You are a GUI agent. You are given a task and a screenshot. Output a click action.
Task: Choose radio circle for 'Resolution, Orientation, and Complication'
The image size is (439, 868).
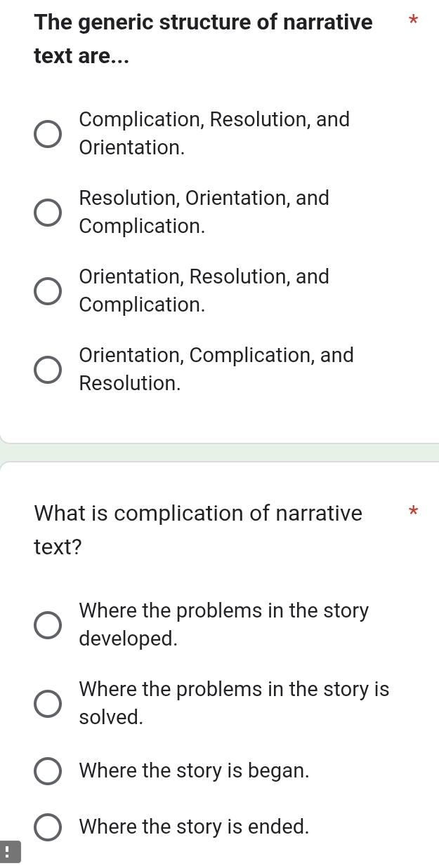(48, 213)
